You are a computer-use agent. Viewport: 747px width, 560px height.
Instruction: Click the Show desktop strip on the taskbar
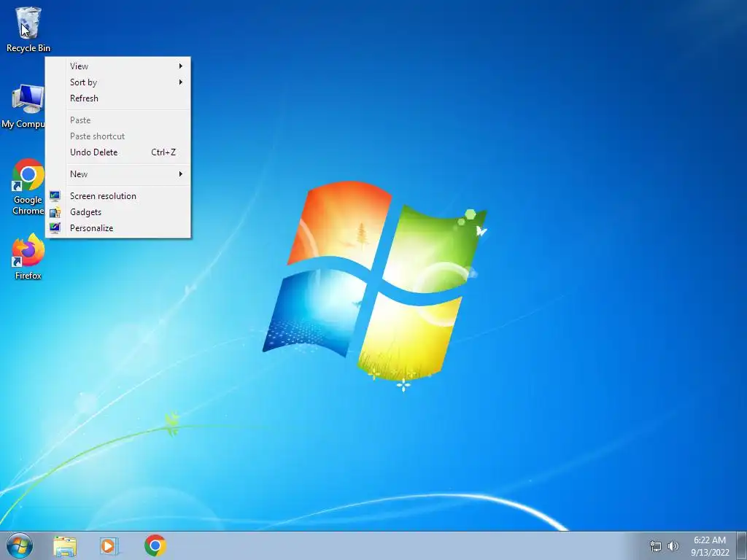[x=742, y=545]
